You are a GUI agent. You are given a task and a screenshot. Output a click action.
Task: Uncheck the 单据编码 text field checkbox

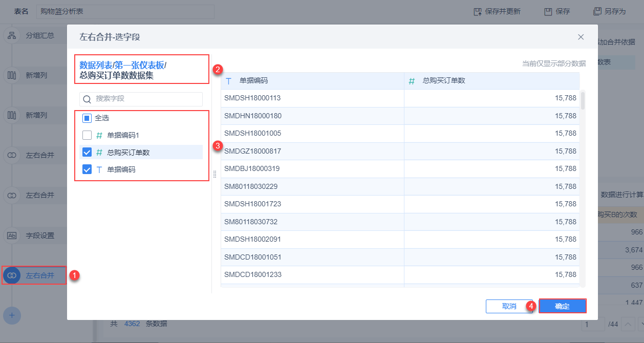pos(87,169)
